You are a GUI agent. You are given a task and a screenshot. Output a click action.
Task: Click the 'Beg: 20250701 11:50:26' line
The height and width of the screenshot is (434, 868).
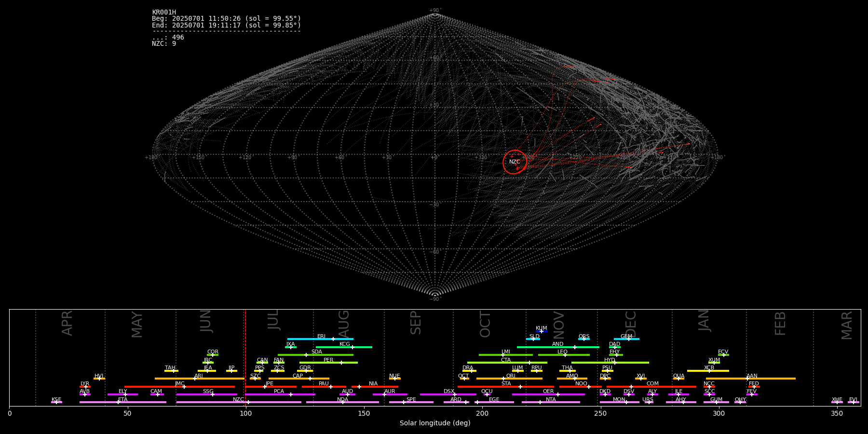[227, 19]
